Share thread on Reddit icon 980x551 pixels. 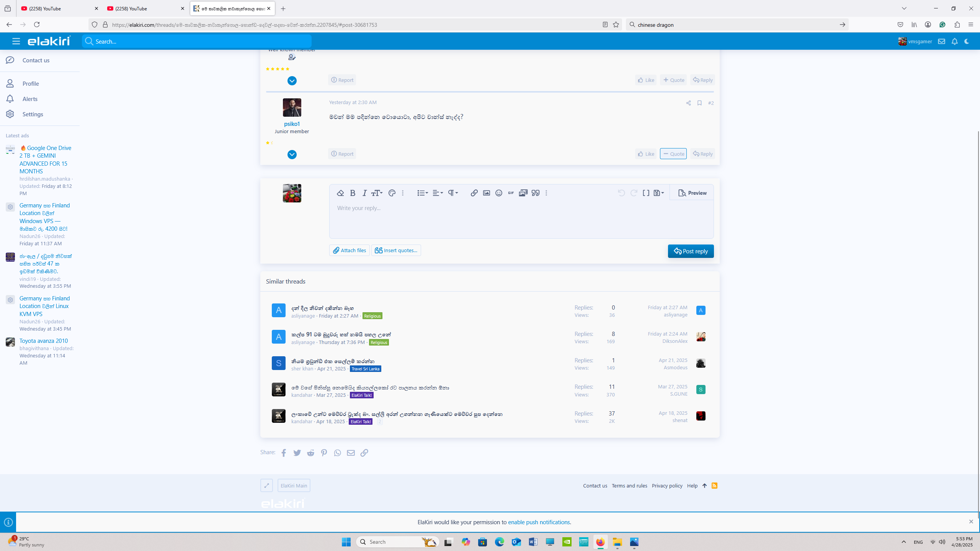pos(310,453)
